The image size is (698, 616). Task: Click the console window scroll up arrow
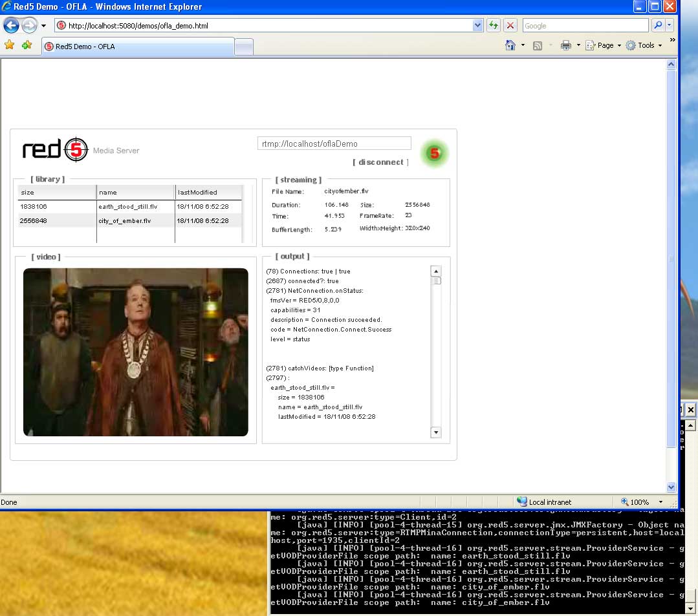point(690,425)
